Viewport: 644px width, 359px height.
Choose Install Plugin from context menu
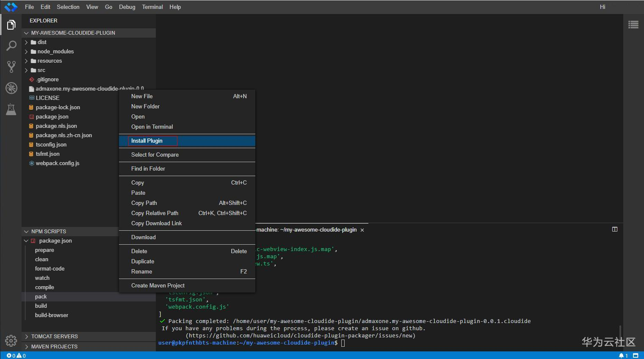pyautogui.click(x=147, y=141)
